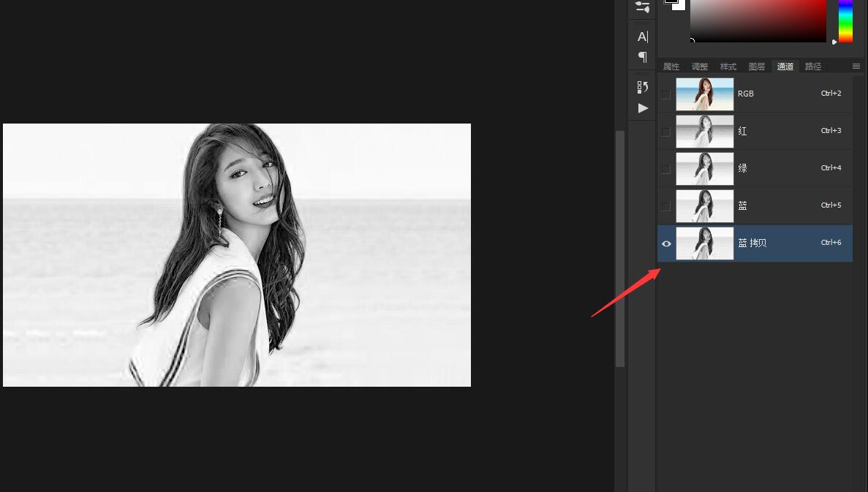Select the 蓝 channel thumbnail
The image size is (868, 492).
pyautogui.click(x=705, y=206)
